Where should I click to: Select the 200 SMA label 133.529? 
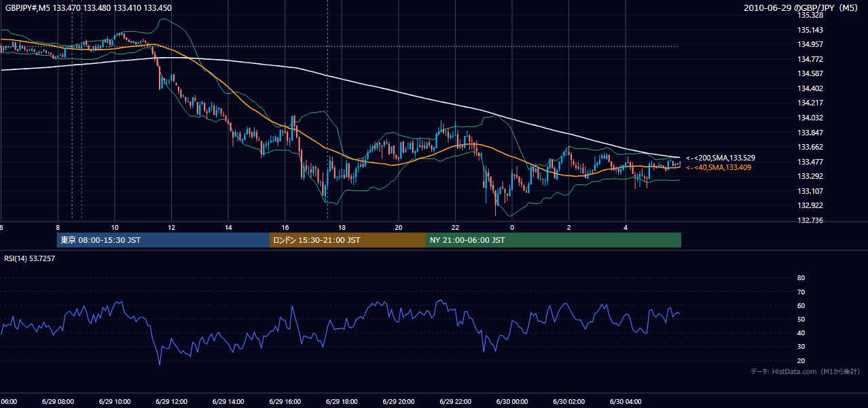pos(721,158)
